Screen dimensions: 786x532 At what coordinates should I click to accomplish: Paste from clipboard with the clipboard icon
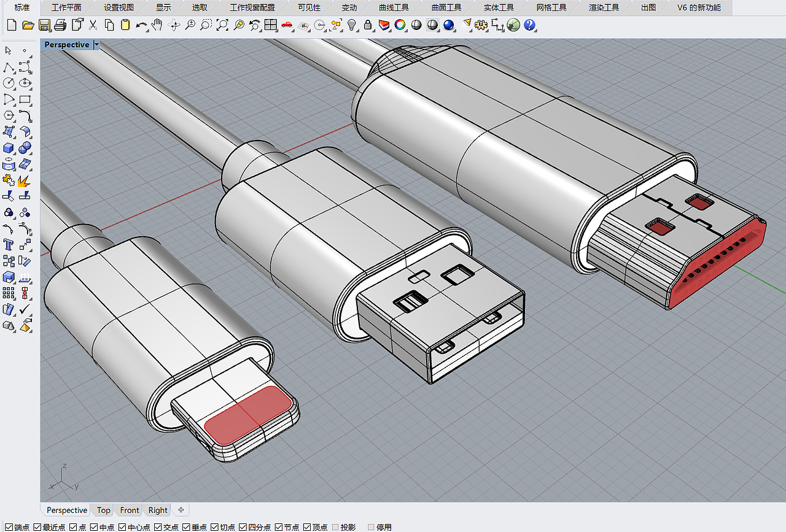(125, 25)
